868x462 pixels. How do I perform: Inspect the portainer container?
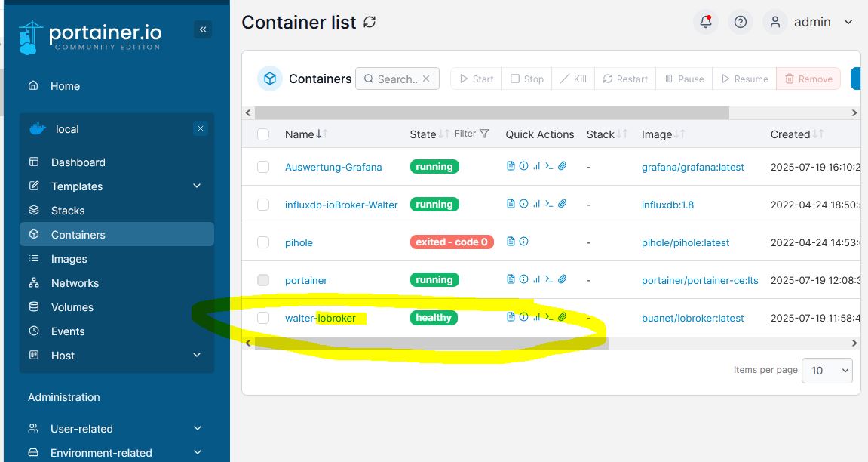pyautogui.click(x=523, y=279)
